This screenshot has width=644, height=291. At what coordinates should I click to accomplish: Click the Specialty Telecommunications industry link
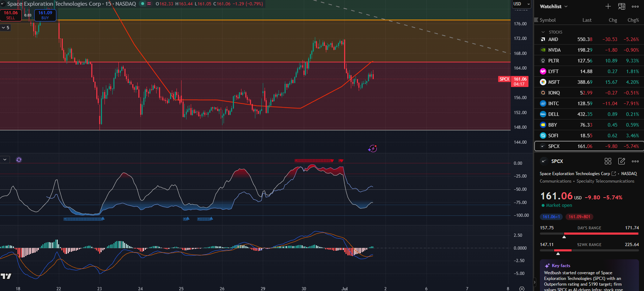coord(605,181)
